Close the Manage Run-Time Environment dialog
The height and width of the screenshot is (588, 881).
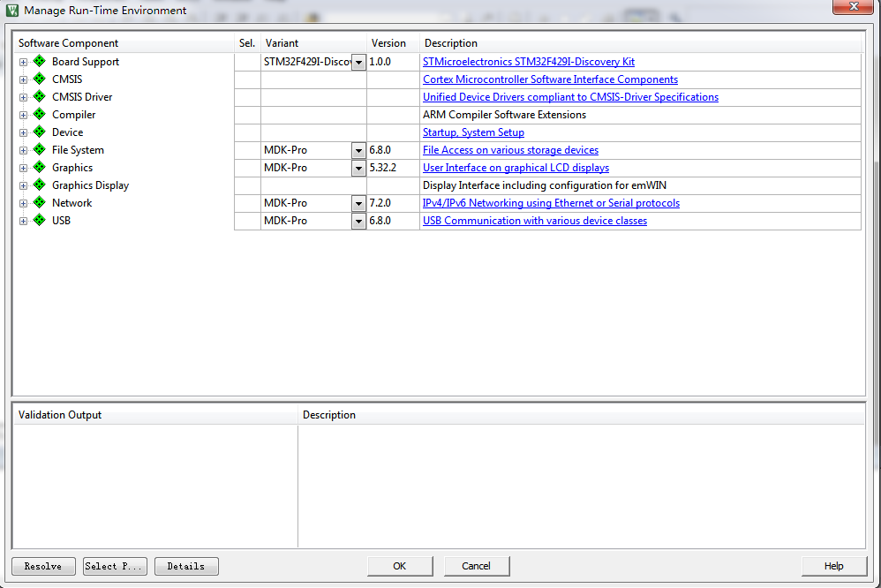point(853,6)
